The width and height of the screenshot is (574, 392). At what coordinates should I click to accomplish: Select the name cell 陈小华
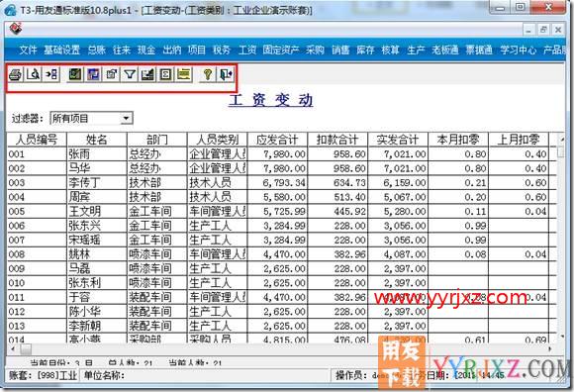(97, 312)
